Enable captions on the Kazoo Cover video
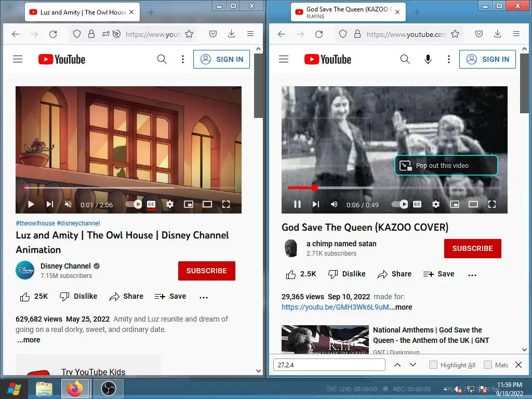The image size is (532, 399). pyautogui.click(x=417, y=204)
